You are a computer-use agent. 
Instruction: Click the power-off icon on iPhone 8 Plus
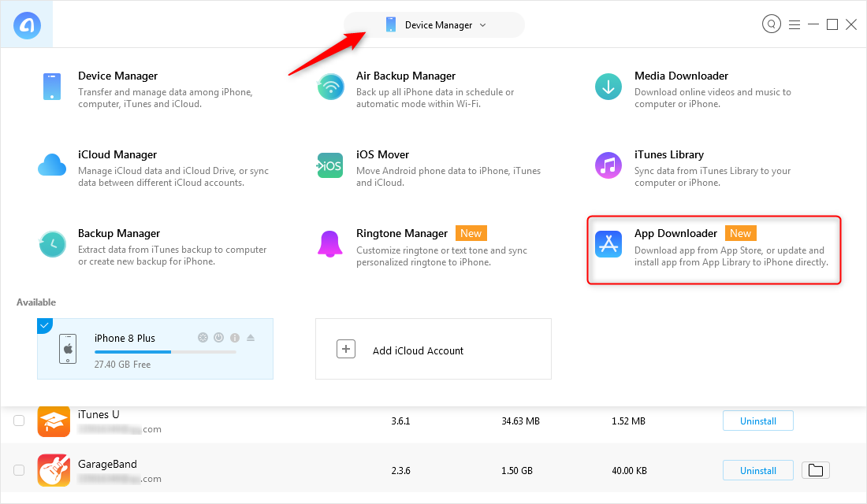click(x=219, y=338)
